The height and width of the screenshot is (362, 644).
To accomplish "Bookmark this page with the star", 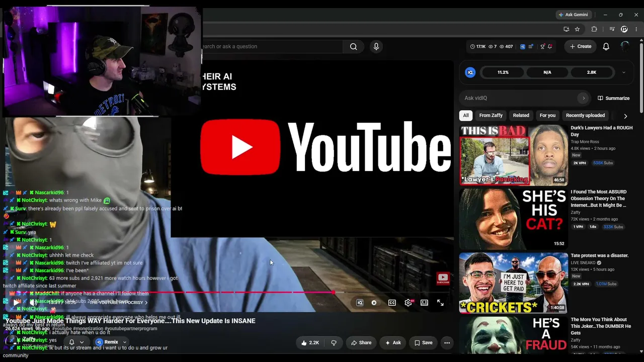I will coord(578,29).
